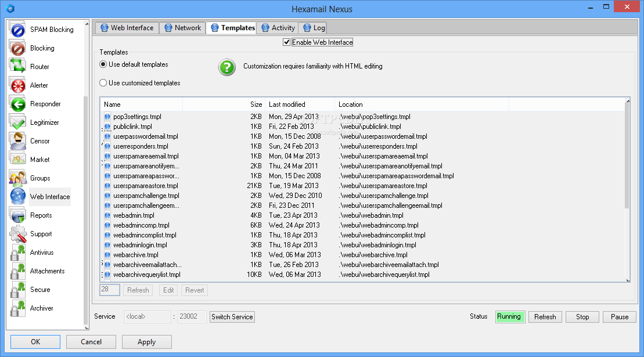Click the Cancel button
644x357 pixels.
(x=91, y=342)
